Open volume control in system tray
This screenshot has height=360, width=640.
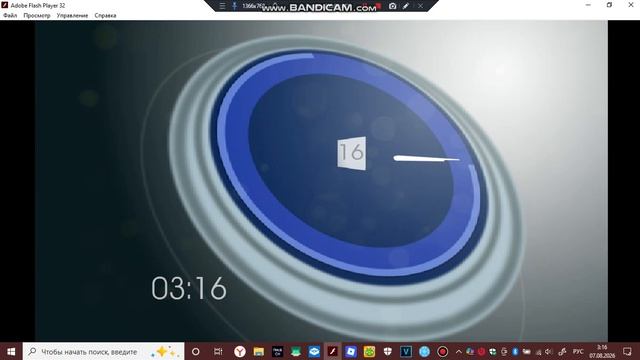click(x=549, y=351)
